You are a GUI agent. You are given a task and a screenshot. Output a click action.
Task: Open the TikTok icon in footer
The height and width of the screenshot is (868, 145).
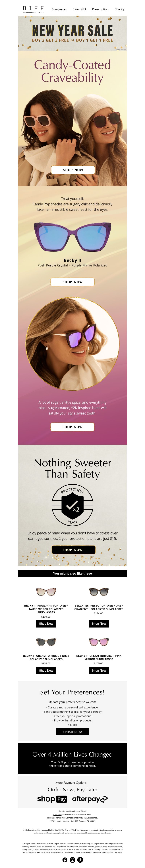pos(80,860)
